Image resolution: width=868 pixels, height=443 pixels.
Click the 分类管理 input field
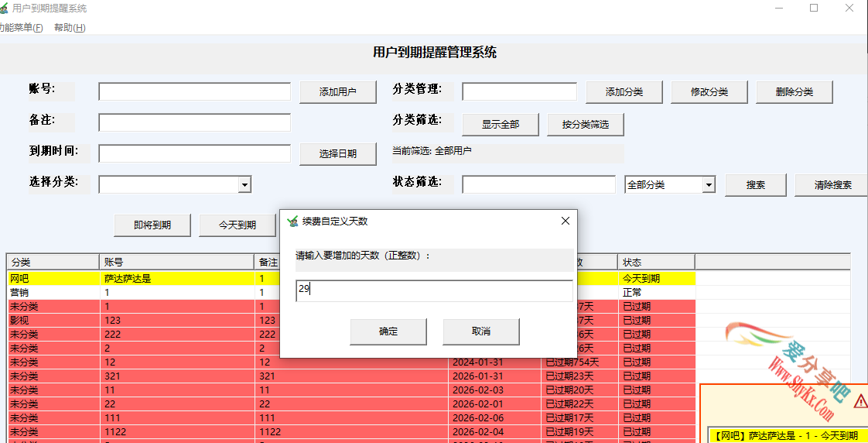[x=519, y=92]
